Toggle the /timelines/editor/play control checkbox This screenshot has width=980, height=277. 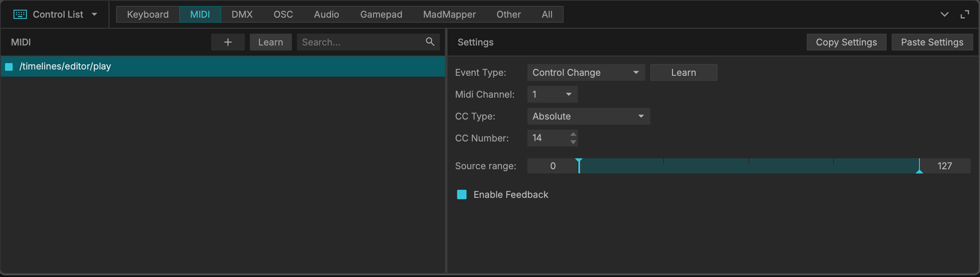click(x=9, y=67)
